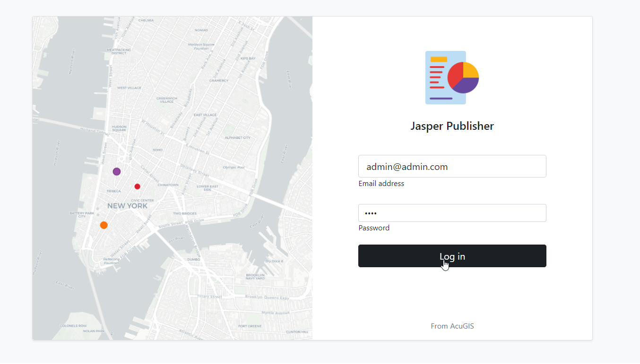The image size is (640, 364).
Task: Click the Lower East Side map label
Action: tap(208, 188)
